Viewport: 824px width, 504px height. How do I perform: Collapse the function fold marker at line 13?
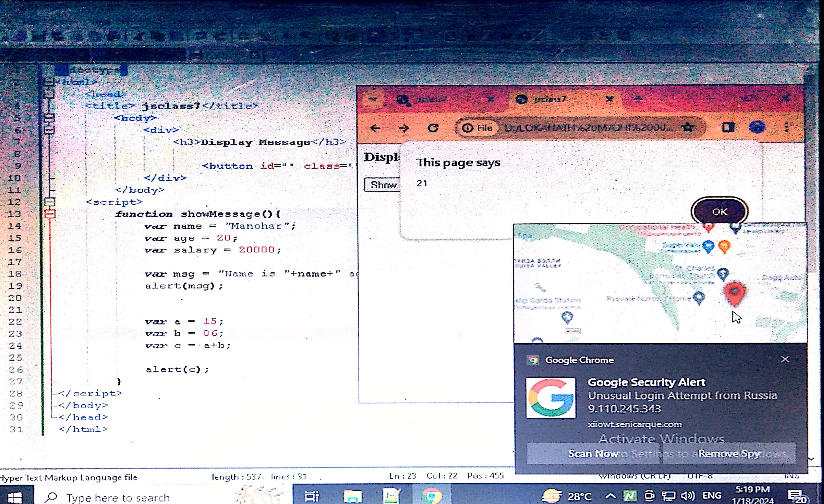[50, 214]
